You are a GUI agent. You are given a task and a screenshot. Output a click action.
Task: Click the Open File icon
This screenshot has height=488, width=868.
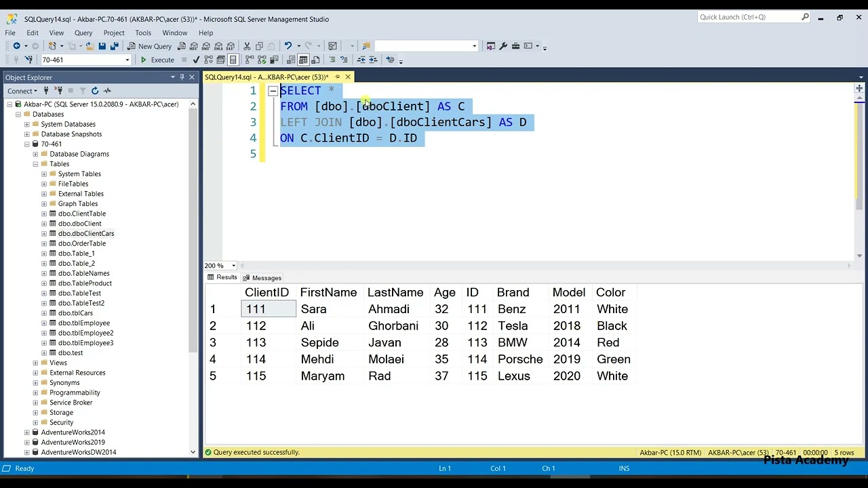[90, 46]
